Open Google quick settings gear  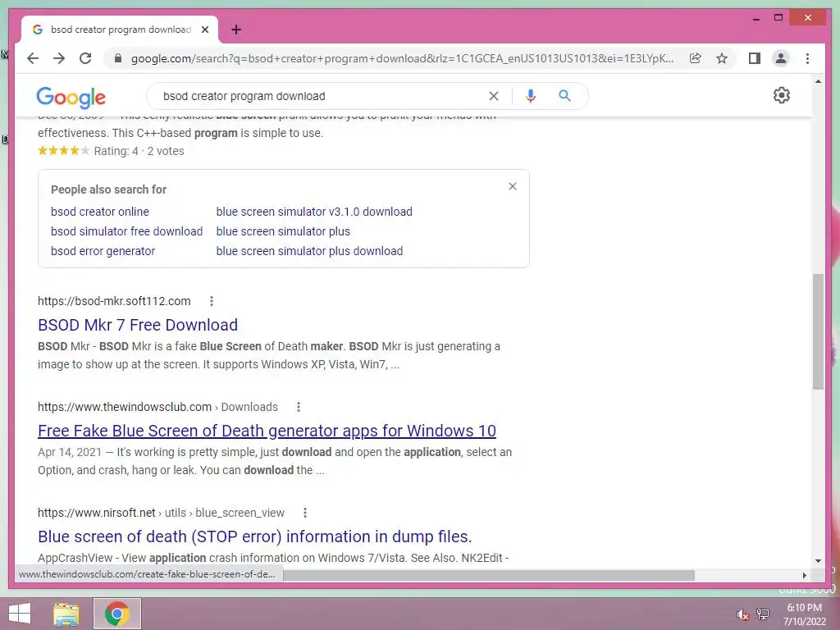click(782, 95)
